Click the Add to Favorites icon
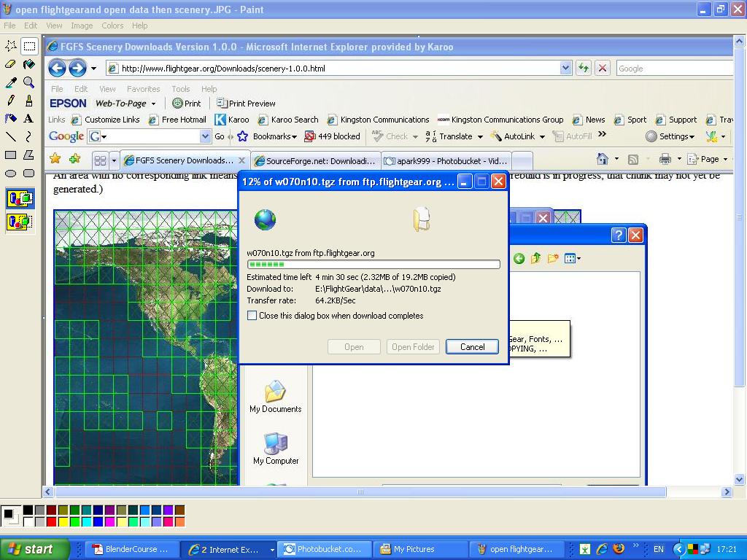 [75, 158]
